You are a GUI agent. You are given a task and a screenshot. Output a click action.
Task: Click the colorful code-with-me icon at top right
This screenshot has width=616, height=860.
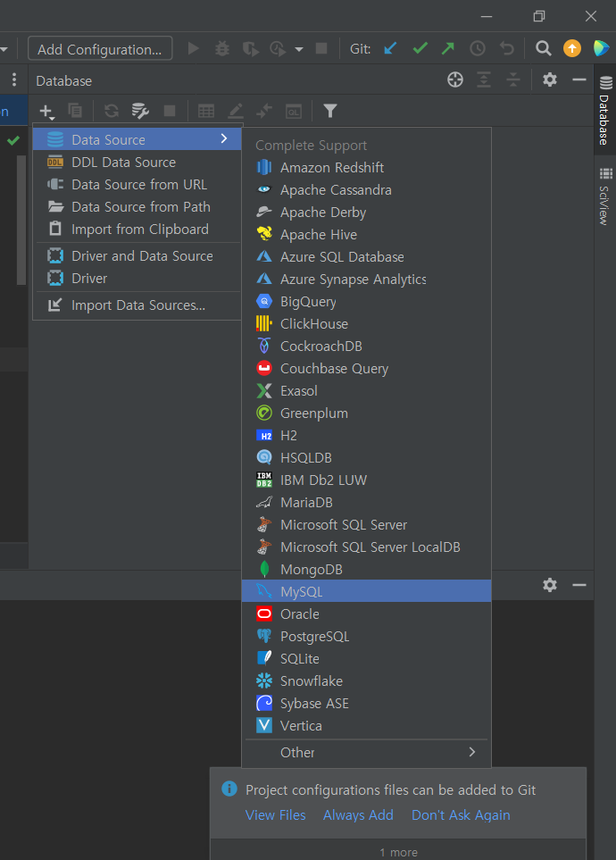(601, 48)
